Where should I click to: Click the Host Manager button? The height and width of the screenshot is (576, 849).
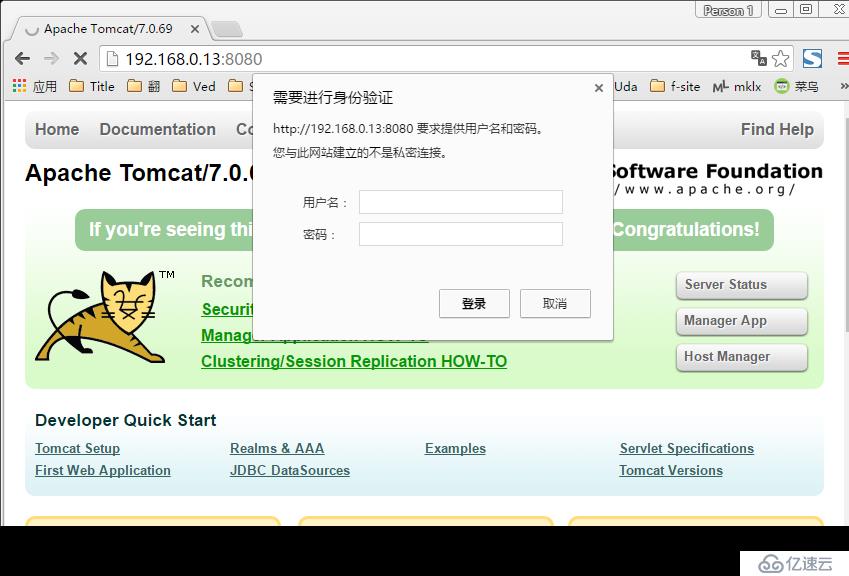(x=742, y=357)
